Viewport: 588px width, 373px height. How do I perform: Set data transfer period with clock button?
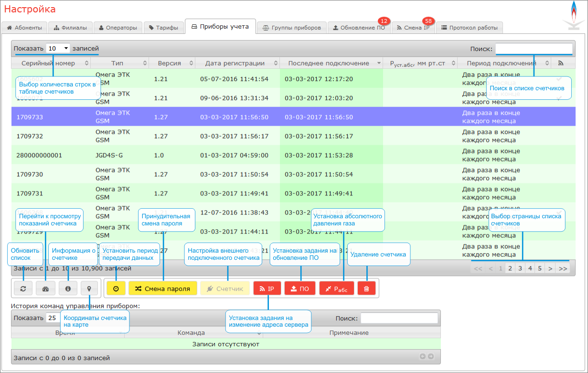click(x=116, y=288)
